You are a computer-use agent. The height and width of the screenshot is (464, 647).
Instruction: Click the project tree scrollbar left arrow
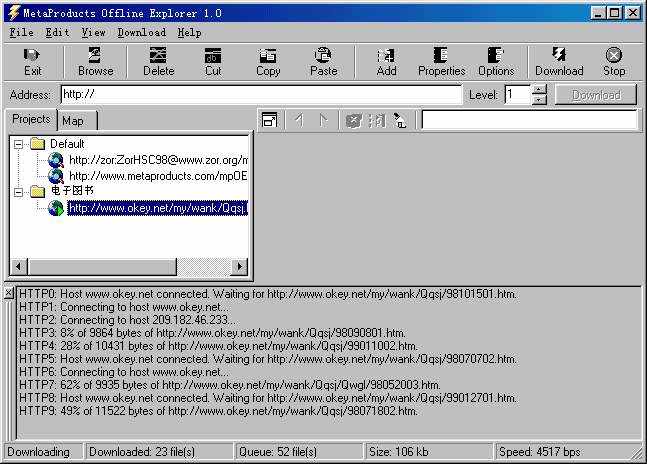tap(18, 267)
